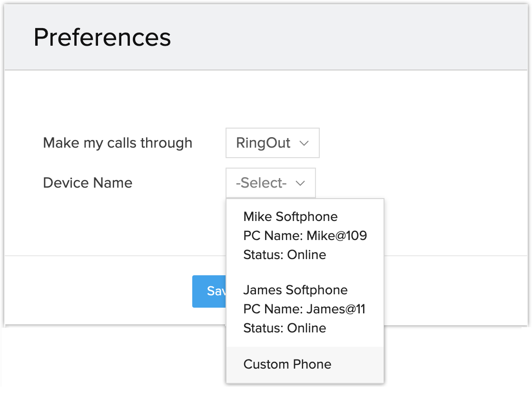The image size is (532, 401).
Task: Pick the entry reading PC Name: Mike@109
Action: (x=305, y=236)
